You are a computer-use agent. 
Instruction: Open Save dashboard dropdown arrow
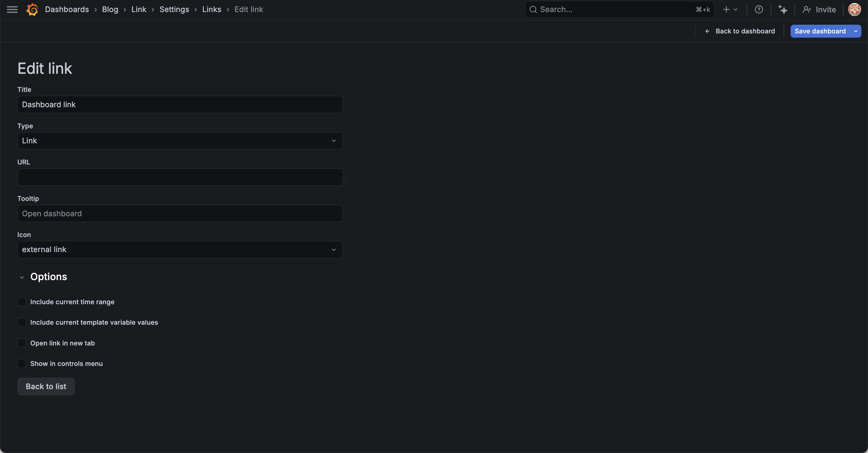tap(856, 31)
